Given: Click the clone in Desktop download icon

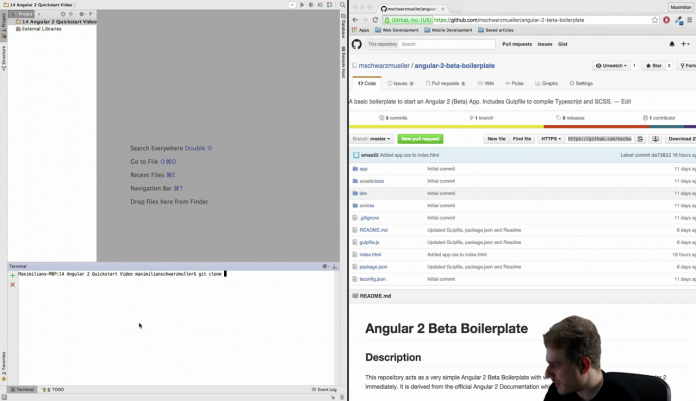Looking at the screenshot, I should [656, 139].
